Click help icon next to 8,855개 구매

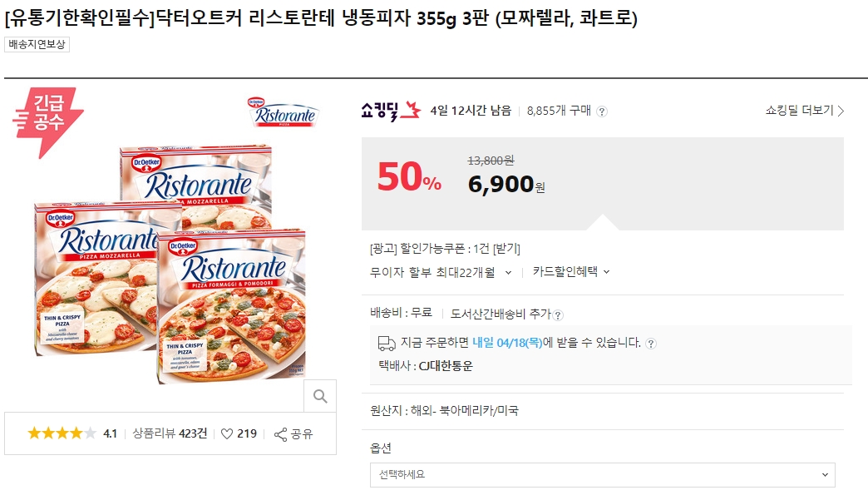coord(602,111)
